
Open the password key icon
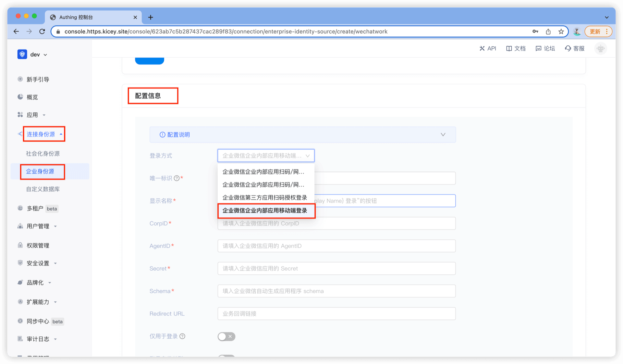pyautogui.click(x=535, y=31)
